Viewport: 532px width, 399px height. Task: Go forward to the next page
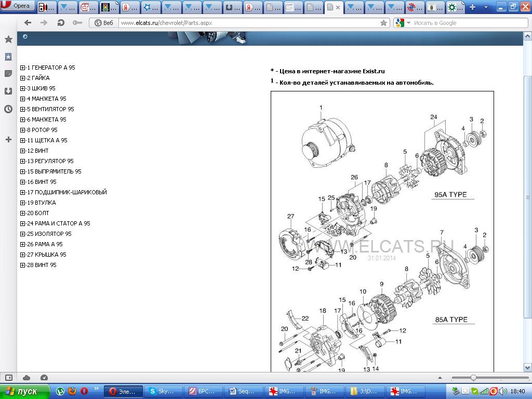click(44, 23)
